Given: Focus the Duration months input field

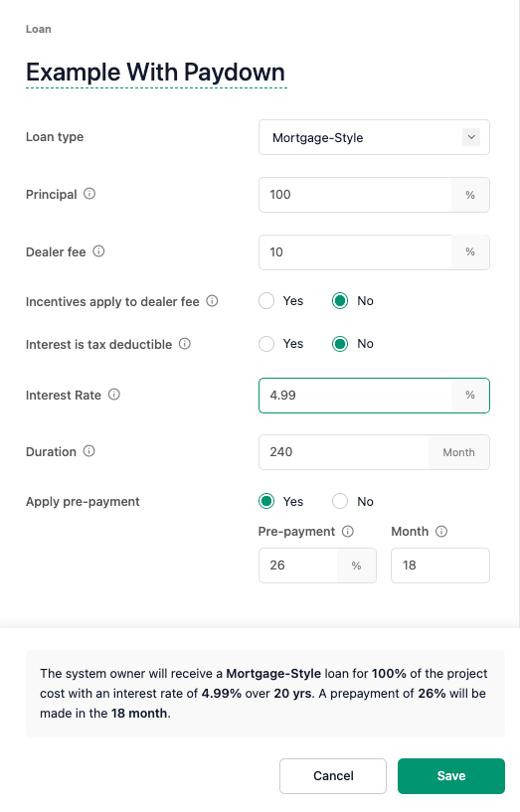Looking at the screenshot, I should tap(344, 452).
